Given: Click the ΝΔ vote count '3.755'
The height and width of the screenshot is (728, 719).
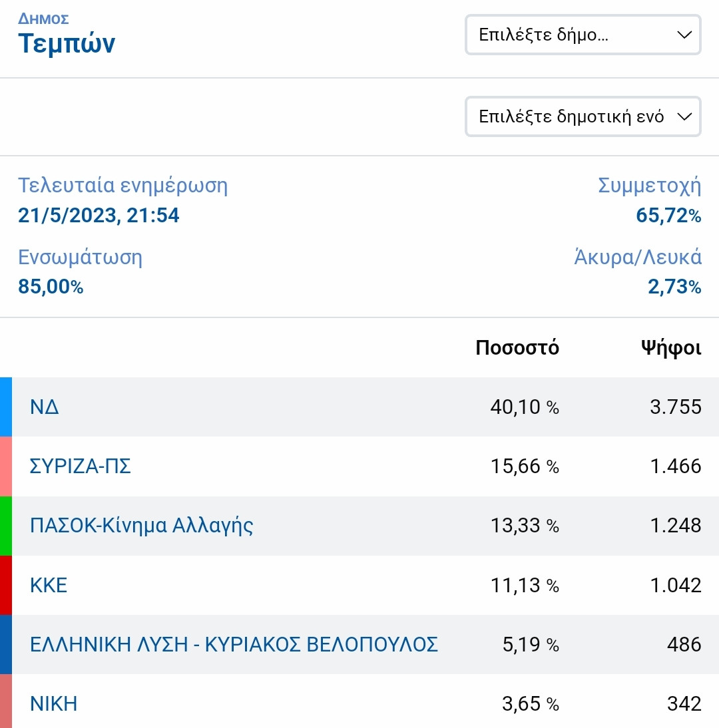Looking at the screenshot, I should [x=676, y=407].
